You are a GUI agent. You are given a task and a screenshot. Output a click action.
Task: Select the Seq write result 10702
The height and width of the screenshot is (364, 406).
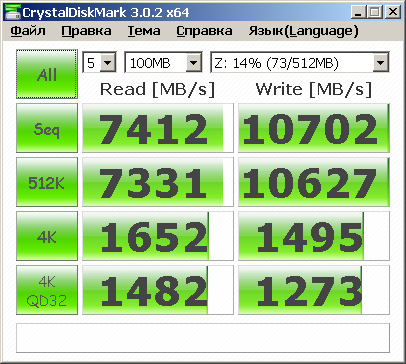pos(314,128)
